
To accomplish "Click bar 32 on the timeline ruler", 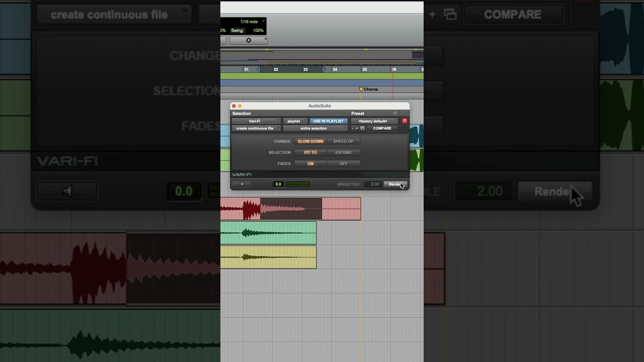I will tap(276, 69).
